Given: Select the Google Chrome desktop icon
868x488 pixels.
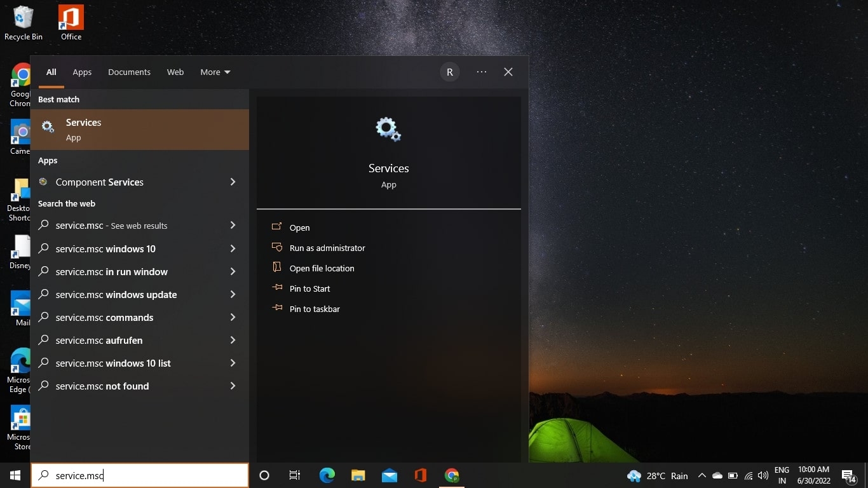Looking at the screenshot, I should pyautogui.click(x=20, y=85).
